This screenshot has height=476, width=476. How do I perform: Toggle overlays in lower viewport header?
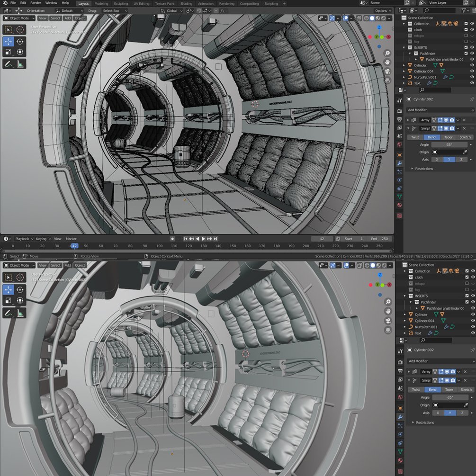(347, 265)
